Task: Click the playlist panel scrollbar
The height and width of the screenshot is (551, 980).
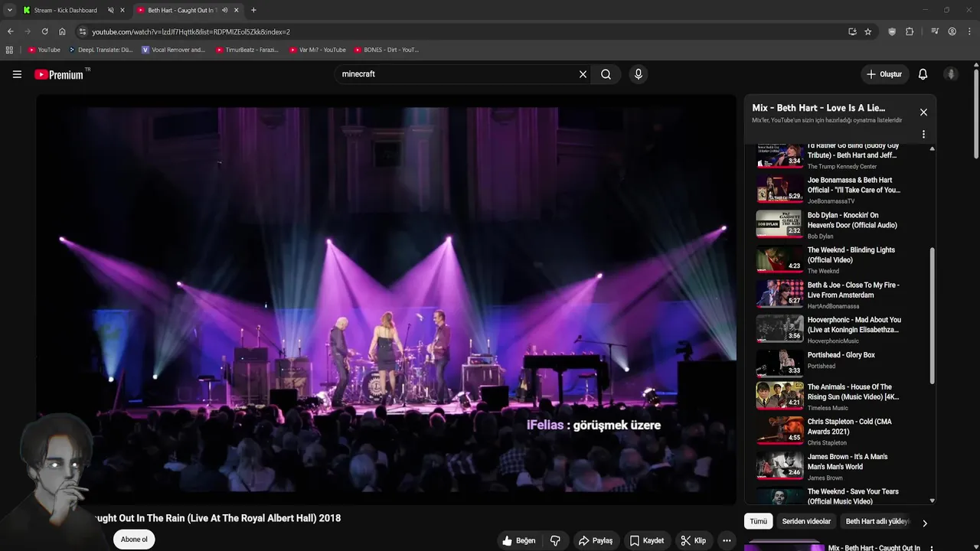Action: click(x=932, y=315)
